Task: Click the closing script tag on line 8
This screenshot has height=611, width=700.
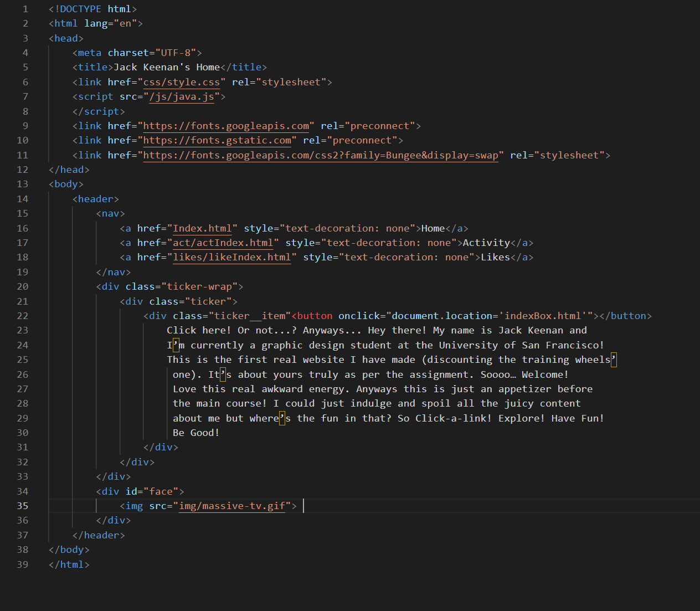Action: 99,111
